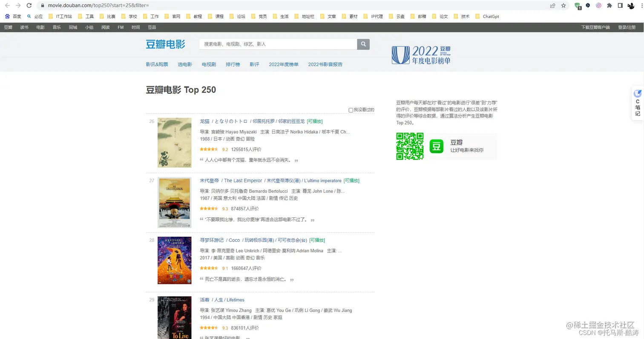The height and width of the screenshot is (339, 644).
Task: Click the browser back arrow
Action: 7,6
